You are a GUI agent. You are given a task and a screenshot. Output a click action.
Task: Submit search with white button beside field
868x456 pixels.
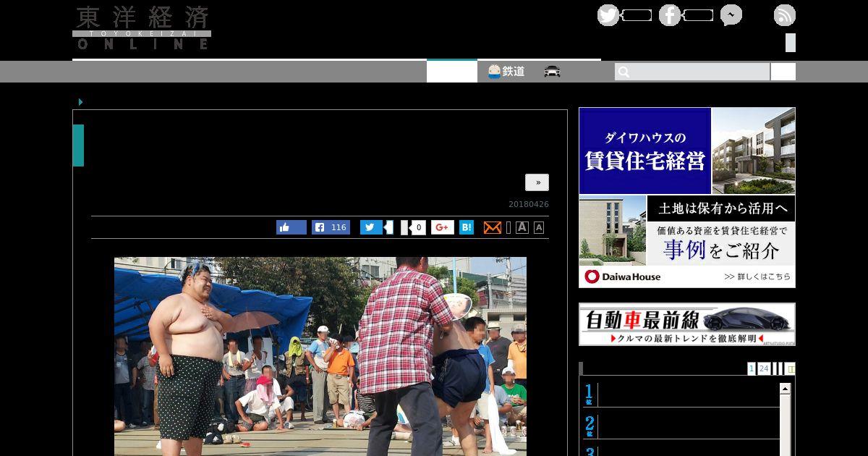click(x=783, y=72)
